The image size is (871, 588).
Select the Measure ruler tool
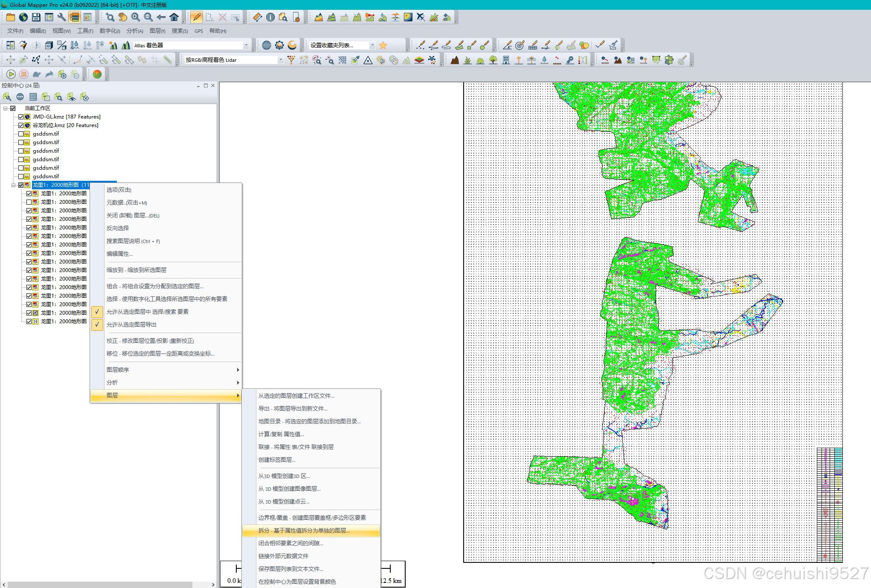click(x=257, y=17)
